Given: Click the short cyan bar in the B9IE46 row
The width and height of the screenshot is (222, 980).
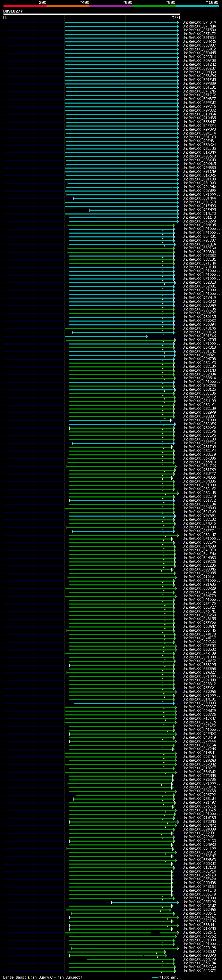Looking at the screenshot, I should pyautogui.click(x=106, y=336).
